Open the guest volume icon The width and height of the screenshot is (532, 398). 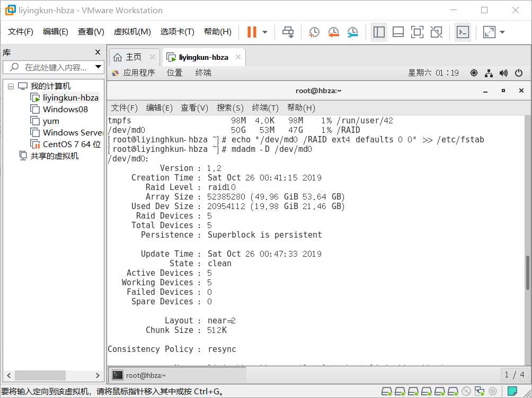504,73
